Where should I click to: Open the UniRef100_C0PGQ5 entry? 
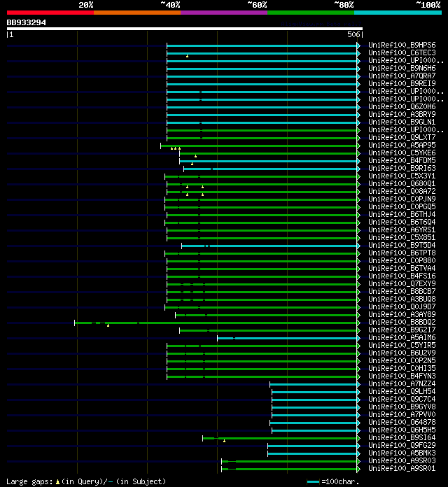click(x=402, y=207)
